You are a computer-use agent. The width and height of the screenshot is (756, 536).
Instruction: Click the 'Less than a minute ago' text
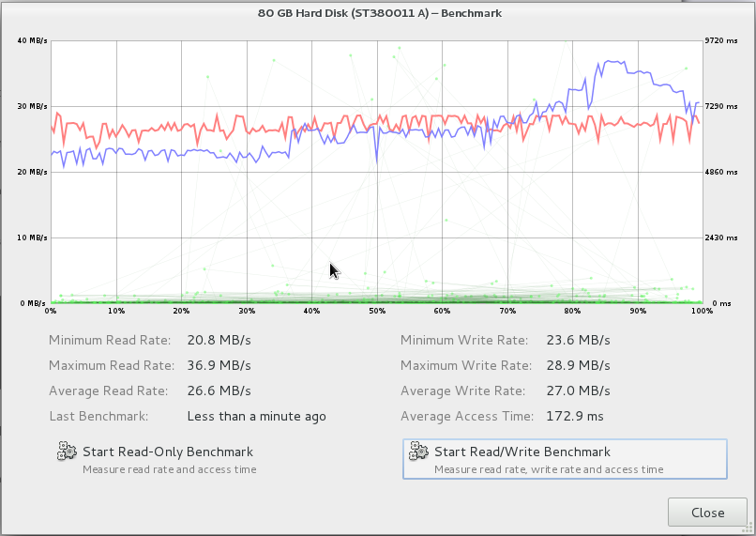tap(256, 417)
